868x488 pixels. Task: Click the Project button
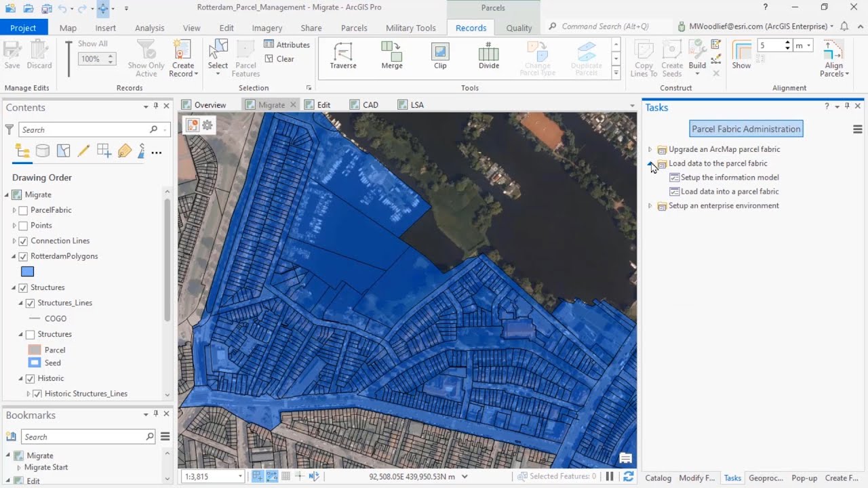pyautogui.click(x=23, y=28)
